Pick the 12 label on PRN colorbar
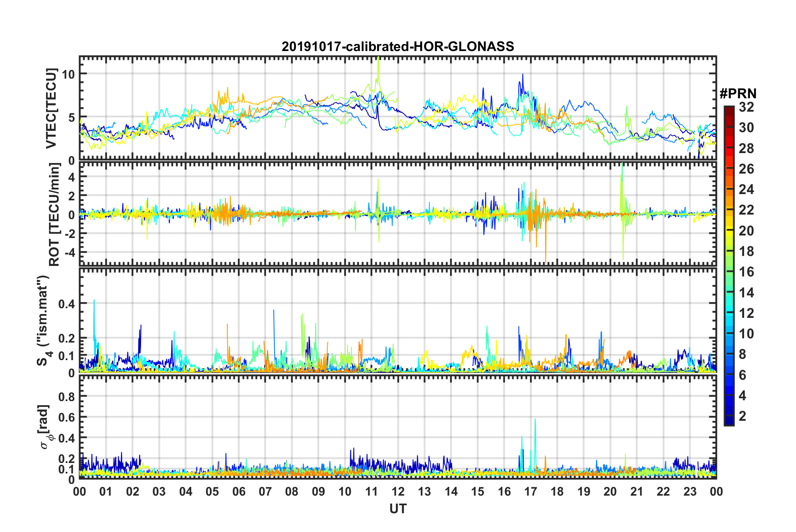This screenshot has width=796, height=532. tap(746, 313)
